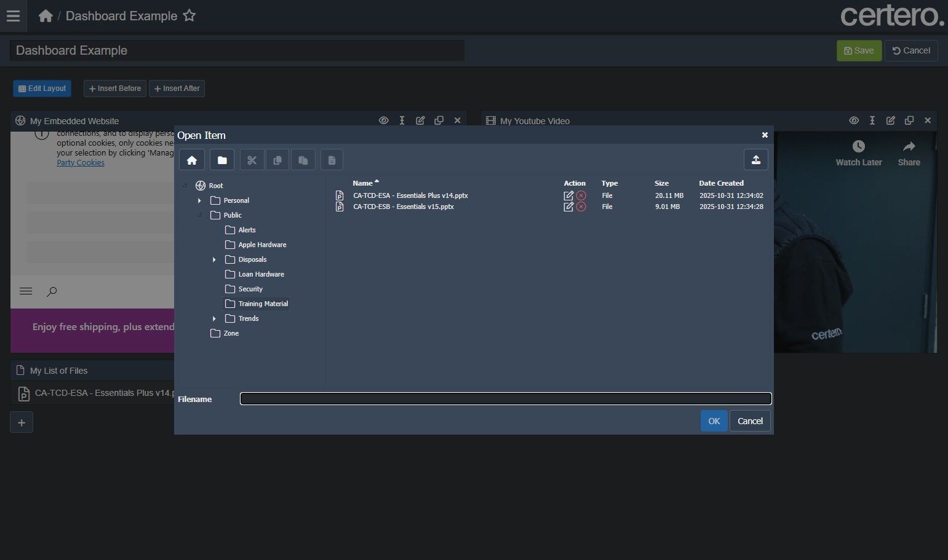Collapse the Public folder

[x=199, y=215]
